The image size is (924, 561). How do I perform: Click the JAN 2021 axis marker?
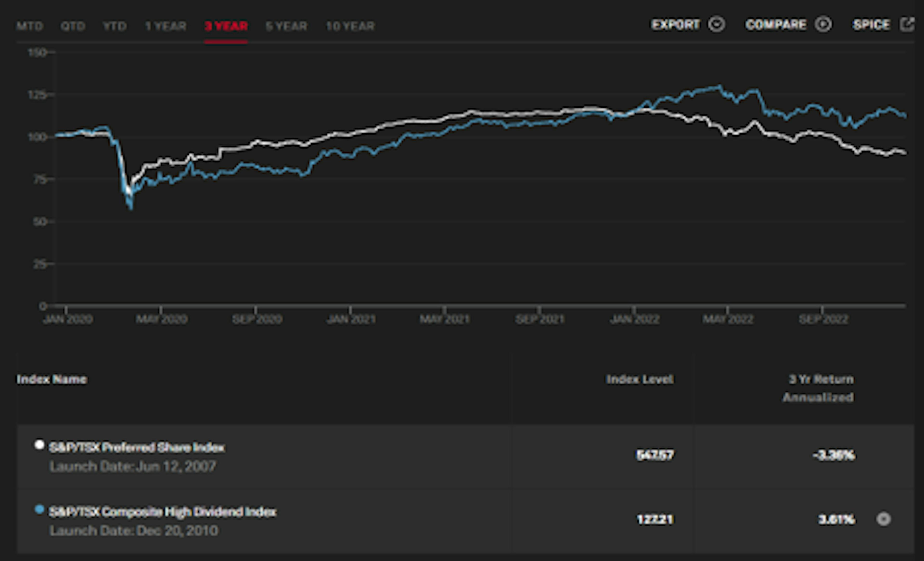(351, 319)
